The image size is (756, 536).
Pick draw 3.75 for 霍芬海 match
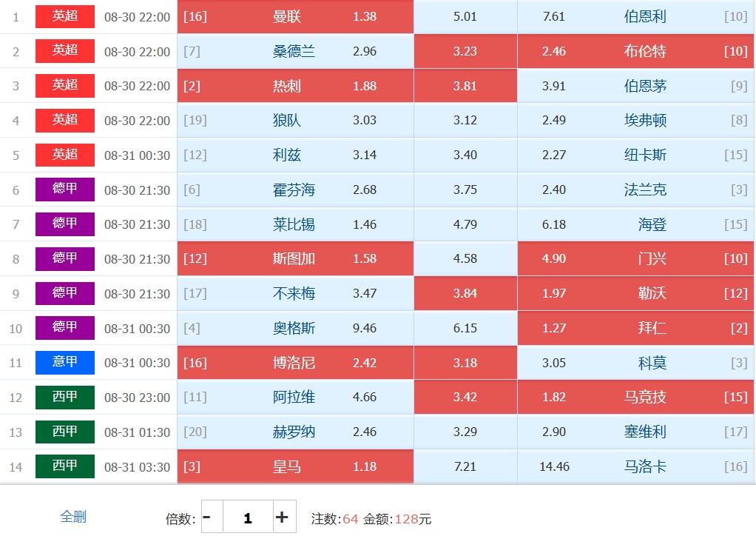(x=465, y=190)
